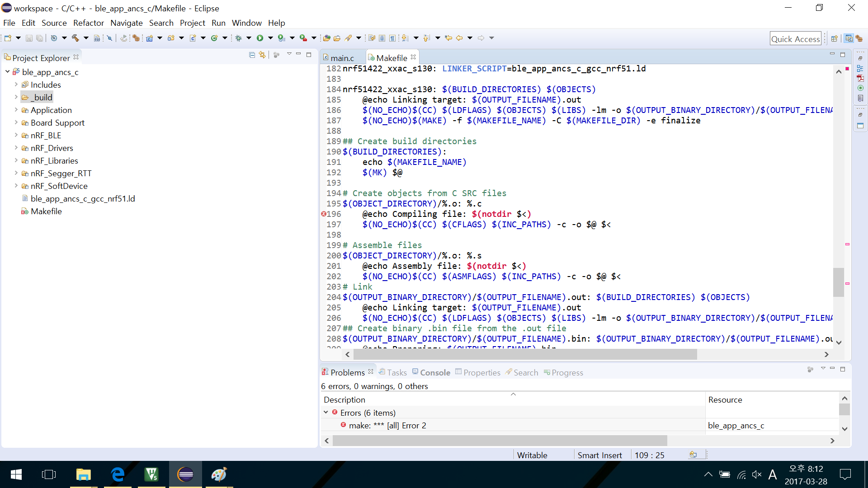
Task: Click the Build Configurations gear icon
Action: (54, 38)
